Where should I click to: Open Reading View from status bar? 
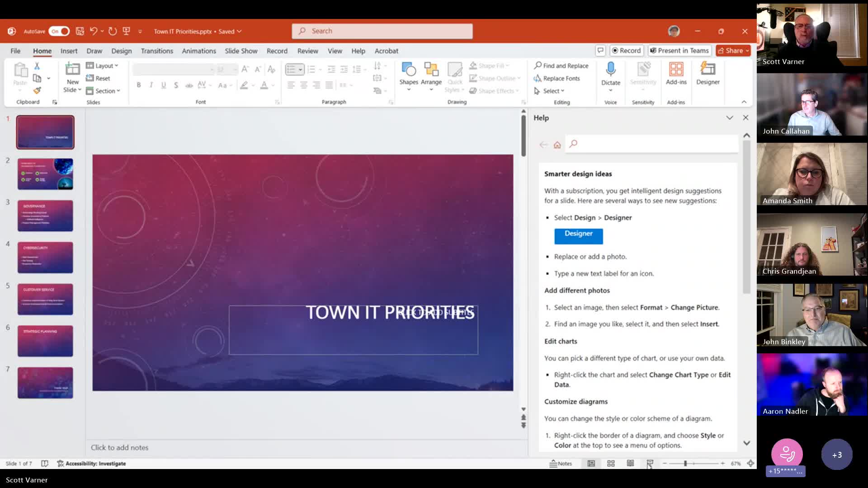(630, 463)
